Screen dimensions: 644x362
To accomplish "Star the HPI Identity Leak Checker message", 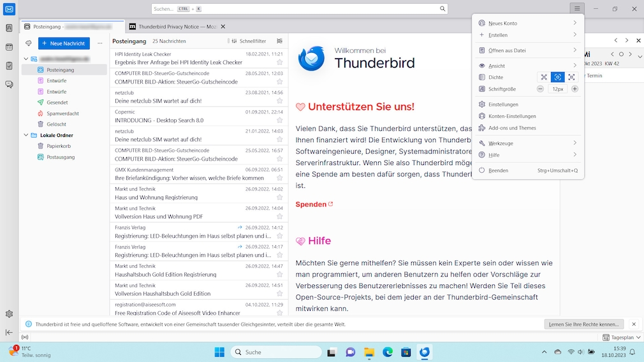I will click(279, 62).
